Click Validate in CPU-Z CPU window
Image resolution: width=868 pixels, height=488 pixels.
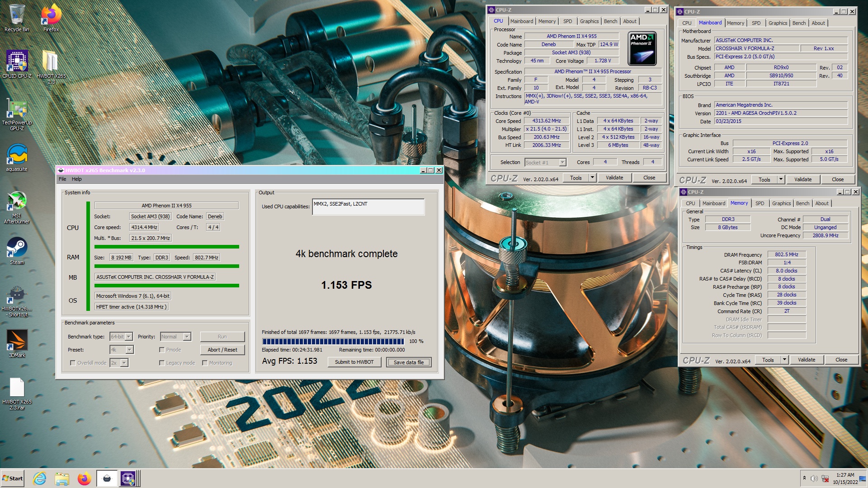point(614,178)
